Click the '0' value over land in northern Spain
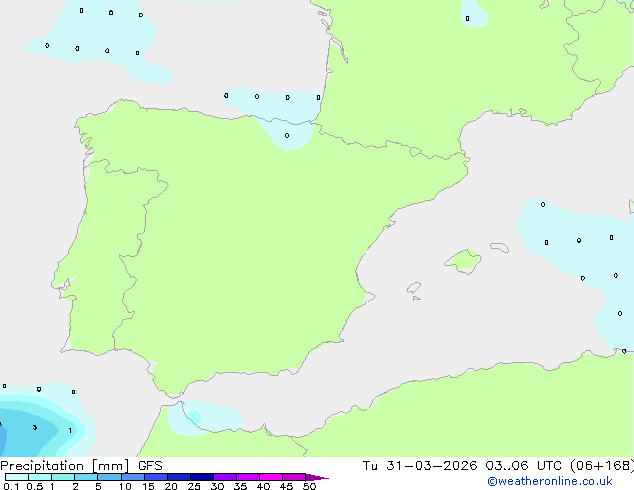 click(287, 135)
